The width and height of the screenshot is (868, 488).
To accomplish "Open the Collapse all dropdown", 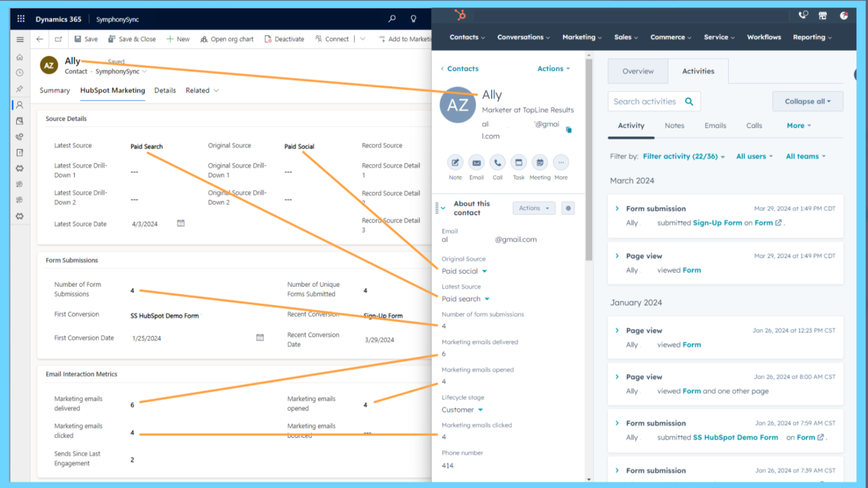I will pyautogui.click(x=807, y=101).
